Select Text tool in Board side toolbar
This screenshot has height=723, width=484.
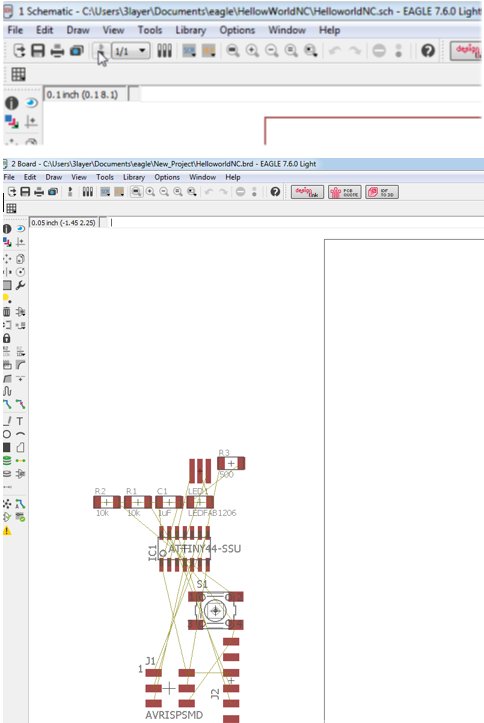[x=20, y=421]
